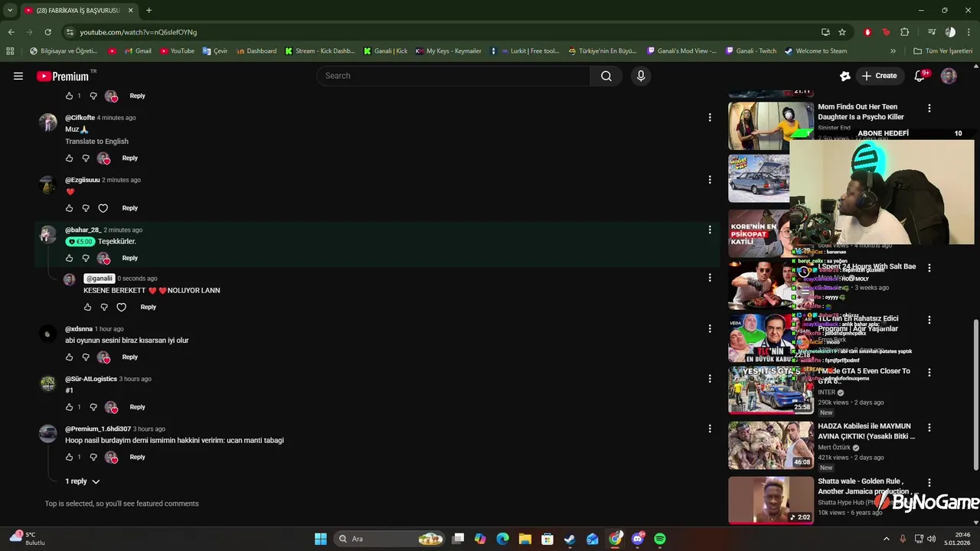Open Gmail bookmark
The height and width of the screenshot is (551, 980).
pyautogui.click(x=136, y=51)
